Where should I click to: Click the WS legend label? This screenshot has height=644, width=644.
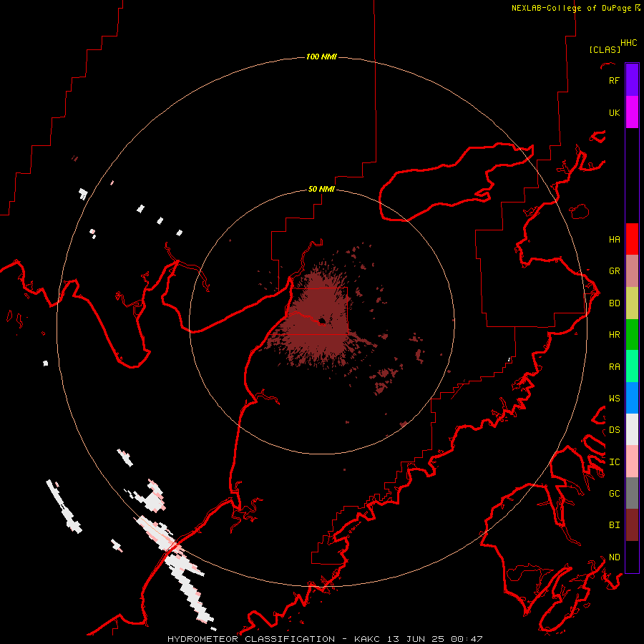click(614, 398)
